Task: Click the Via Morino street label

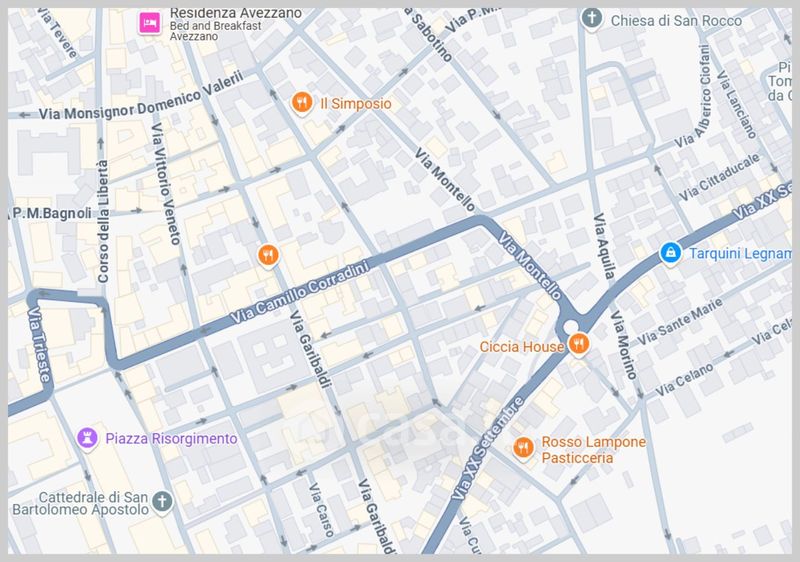Action: 623,345
